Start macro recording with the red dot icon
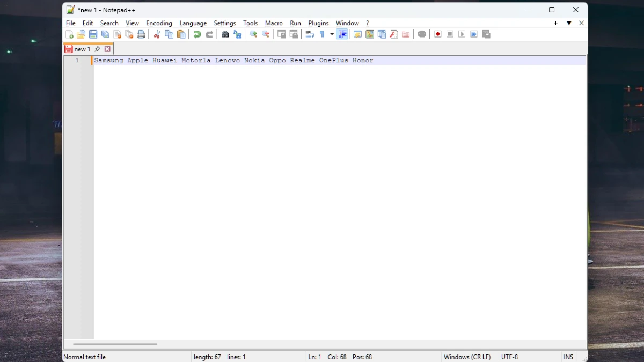Viewport: 644px width, 362px height. point(438,34)
